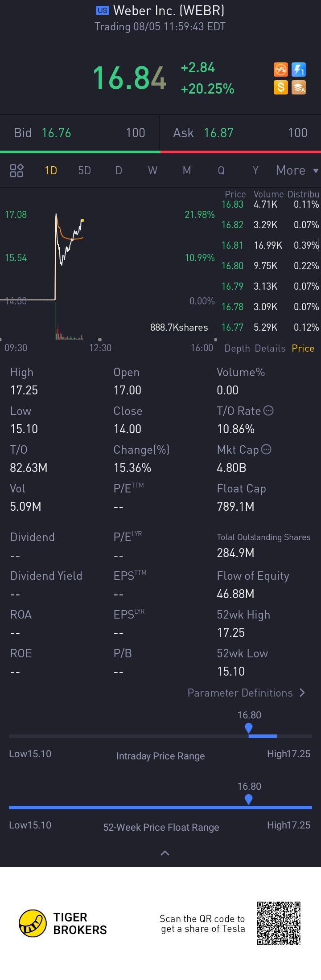Switch chart to 5D timeframe
The height and width of the screenshot is (980, 321).
coord(84,170)
